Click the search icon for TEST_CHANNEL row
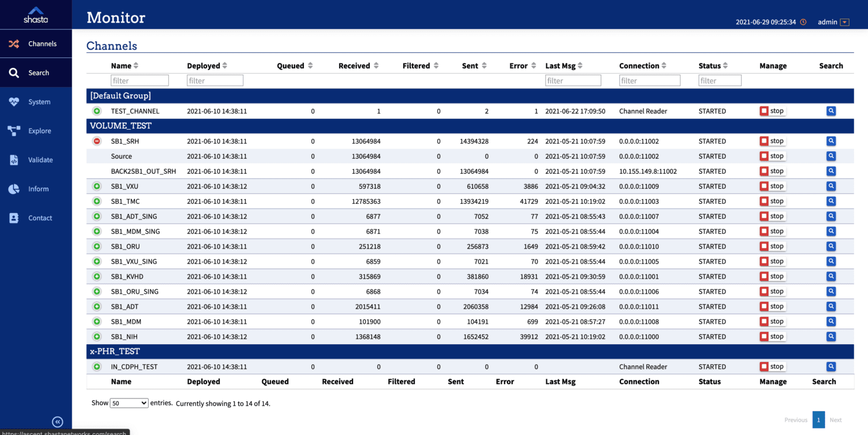 click(831, 111)
